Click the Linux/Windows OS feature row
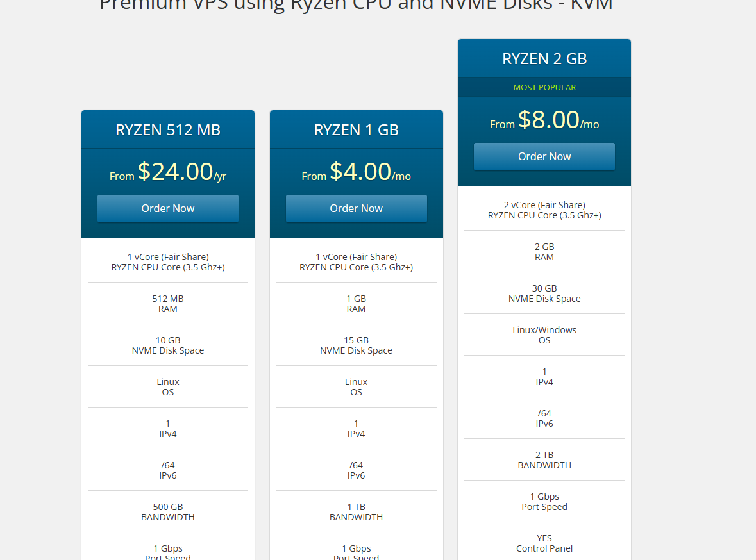The image size is (756, 560). coord(544,335)
